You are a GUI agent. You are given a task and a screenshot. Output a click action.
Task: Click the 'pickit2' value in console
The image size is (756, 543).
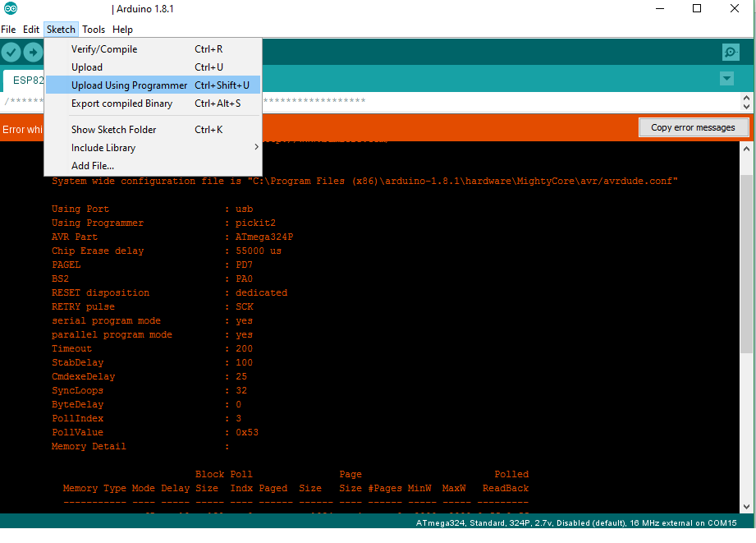255,223
